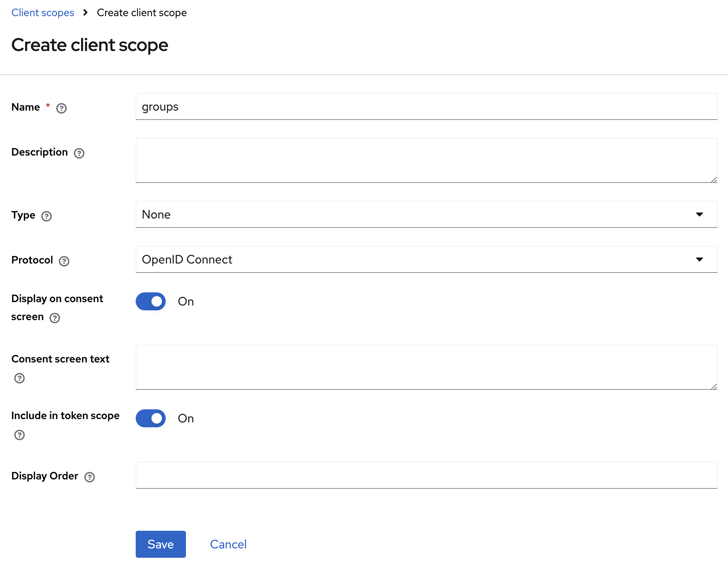Focus the Display Order input field
Image resolution: width=728 pixels, height=569 pixels.
[x=426, y=475]
